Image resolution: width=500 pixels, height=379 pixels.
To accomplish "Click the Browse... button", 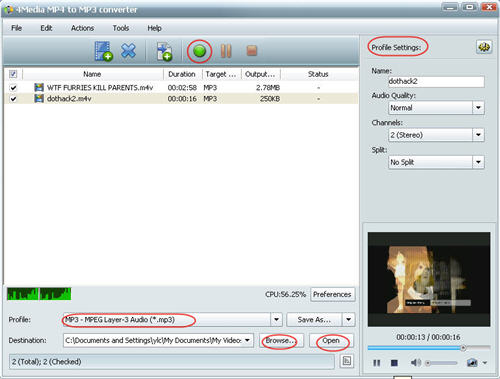I will [281, 341].
